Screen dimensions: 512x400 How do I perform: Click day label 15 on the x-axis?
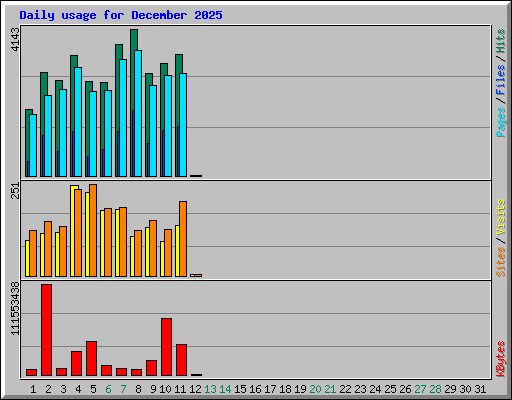click(x=240, y=389)
